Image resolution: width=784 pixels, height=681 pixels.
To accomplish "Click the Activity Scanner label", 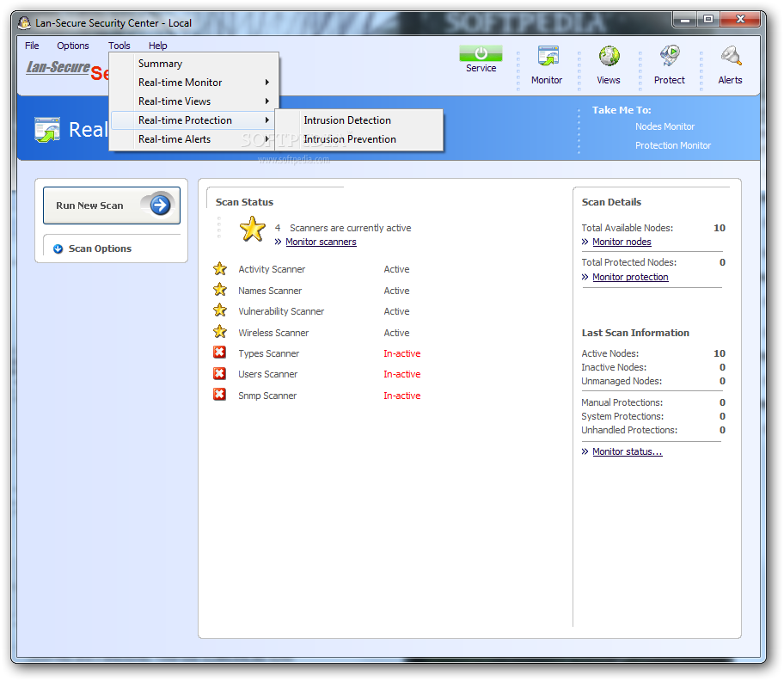I will tap(272, 269).
